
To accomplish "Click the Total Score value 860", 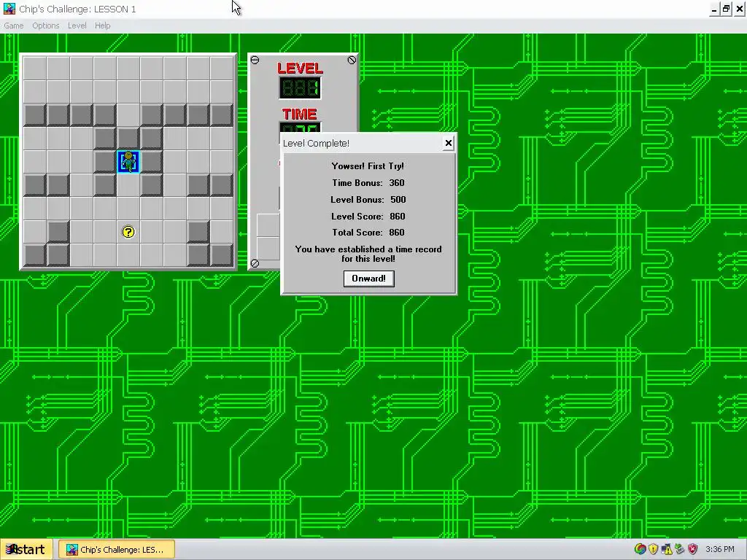I will [396, 233].
